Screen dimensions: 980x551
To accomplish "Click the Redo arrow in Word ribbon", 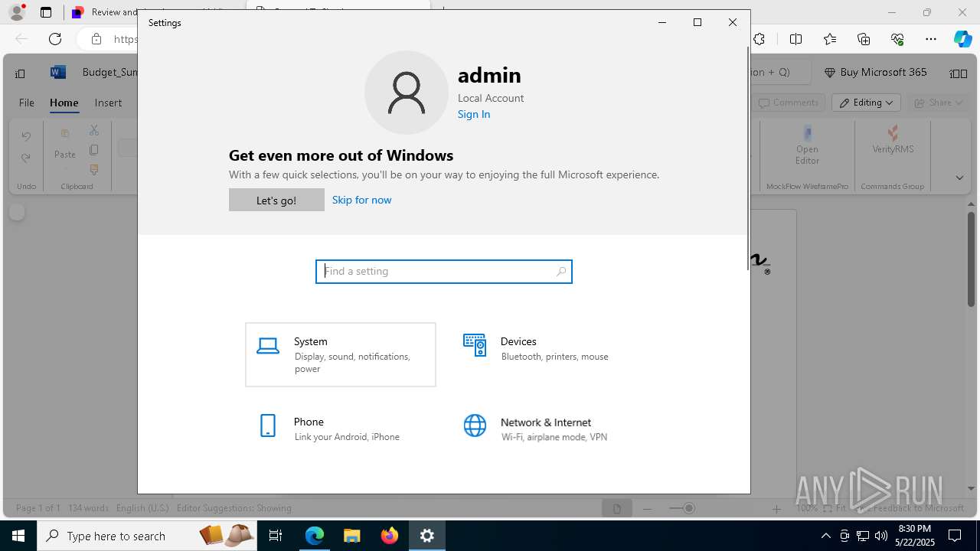I will tap(26, 158).
